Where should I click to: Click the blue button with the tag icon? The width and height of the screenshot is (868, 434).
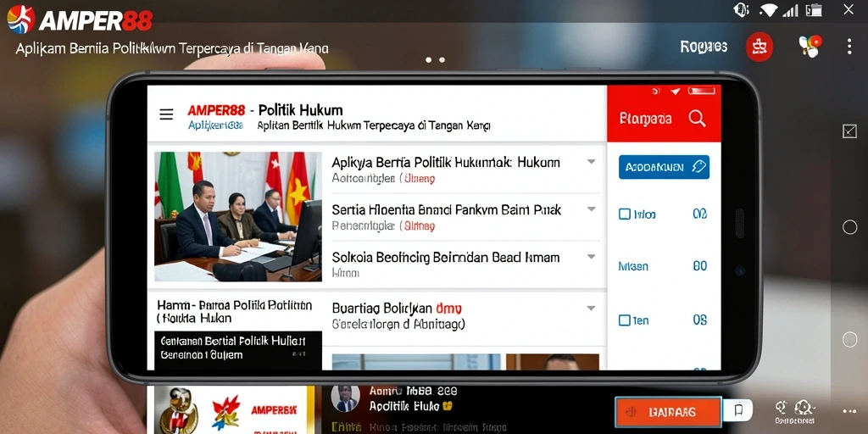point(664,167)
